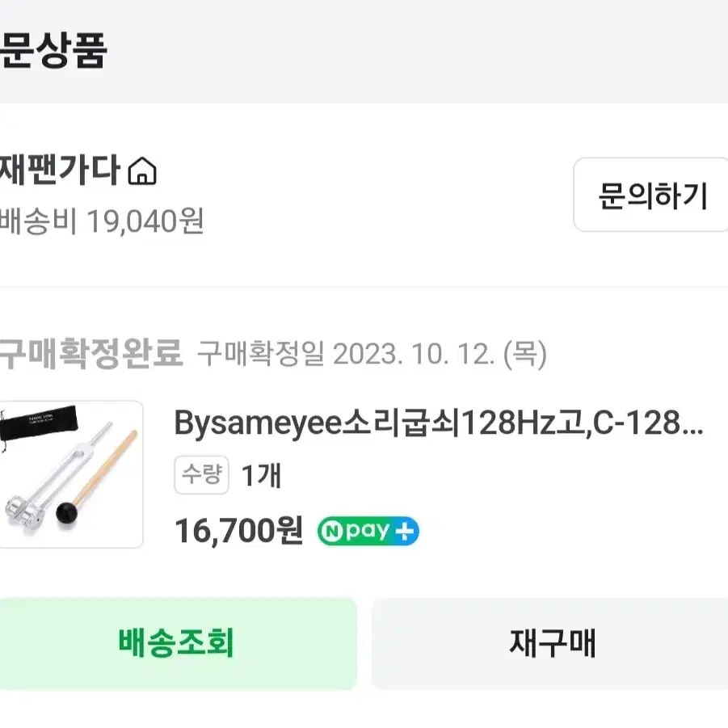Click the 문상품 section header
728x728 pixels.
click(x=53, y=50)
